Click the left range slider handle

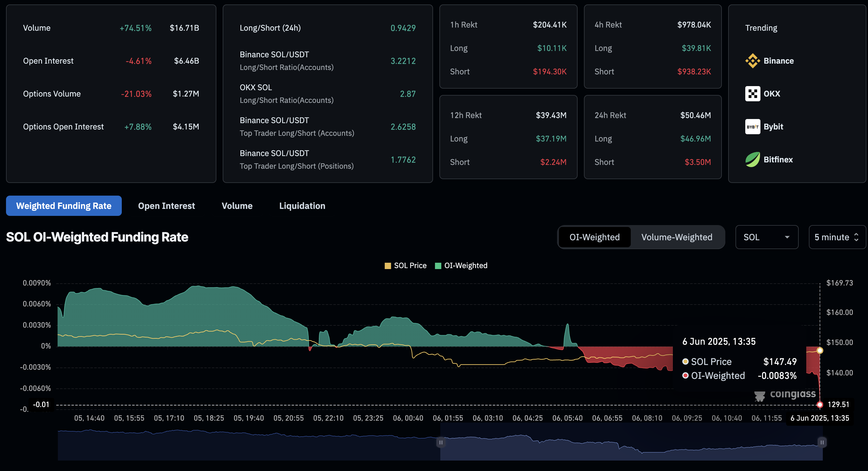tap(440, 442)
